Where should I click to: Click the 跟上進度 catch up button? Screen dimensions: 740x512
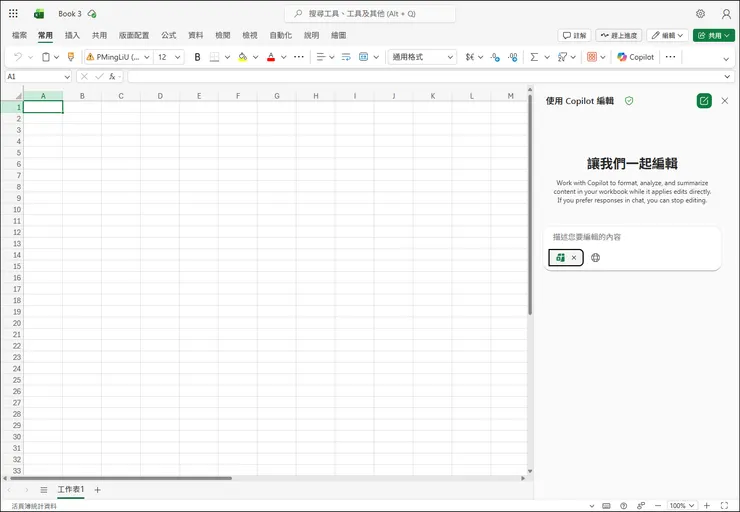[619, 35]
